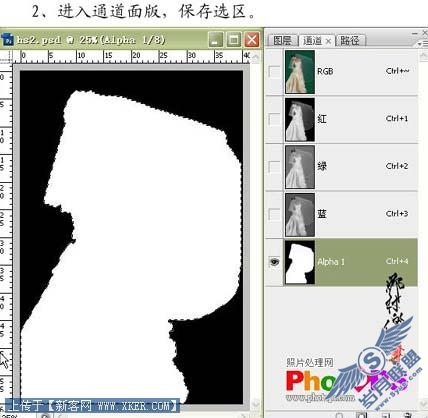
Task: Select the Alpha 1 channel row
Action: tap(341, 262)
